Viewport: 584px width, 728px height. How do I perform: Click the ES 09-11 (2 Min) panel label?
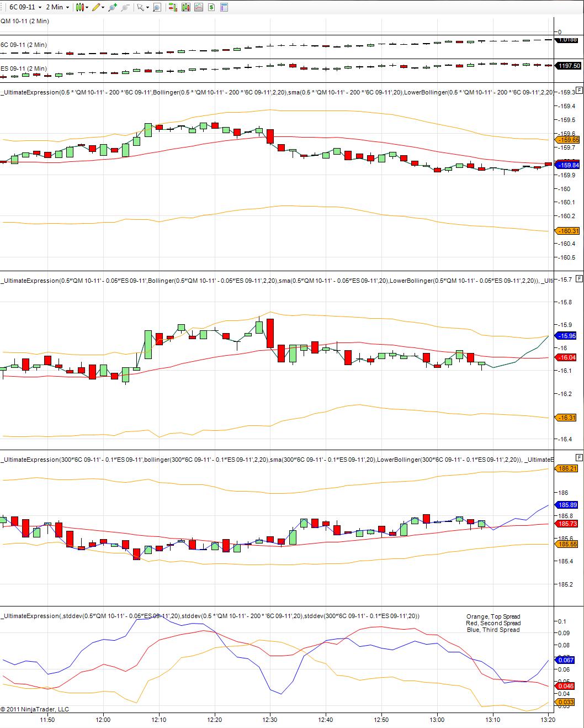24,68
